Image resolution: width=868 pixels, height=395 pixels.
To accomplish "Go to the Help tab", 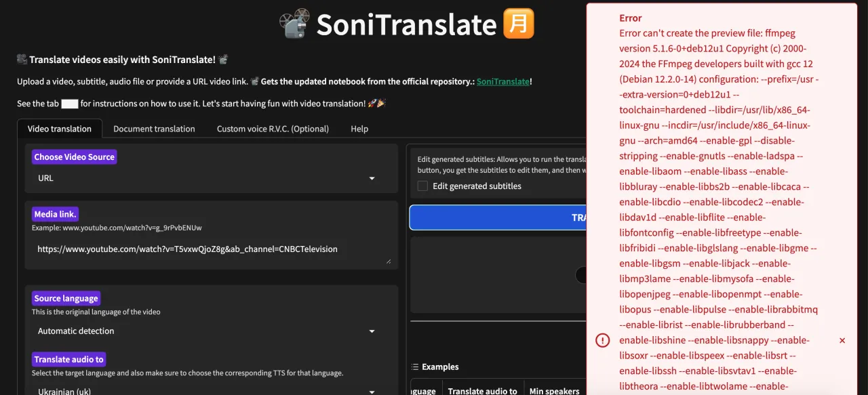I will tap(359, 129).
